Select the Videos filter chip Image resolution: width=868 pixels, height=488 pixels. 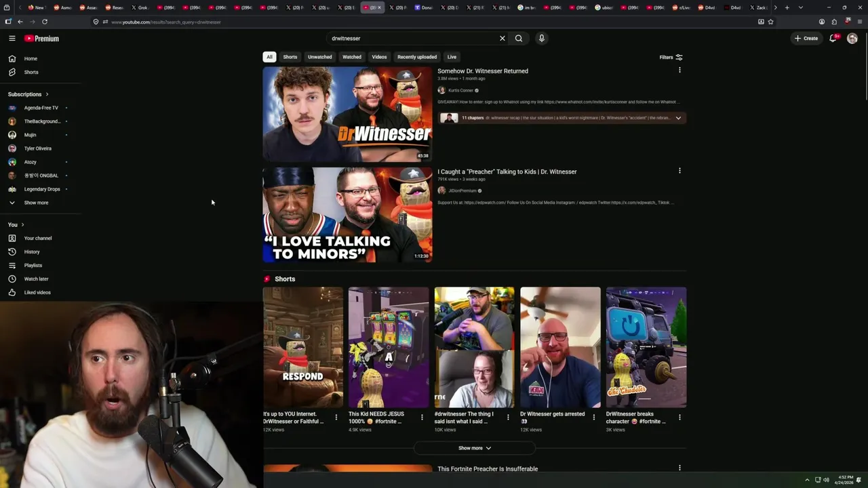(379, 57)
